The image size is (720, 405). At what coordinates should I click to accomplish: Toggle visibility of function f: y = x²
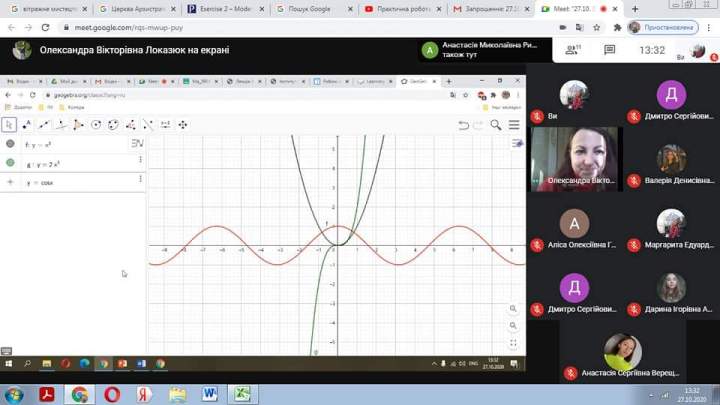(x=10, y=144)
